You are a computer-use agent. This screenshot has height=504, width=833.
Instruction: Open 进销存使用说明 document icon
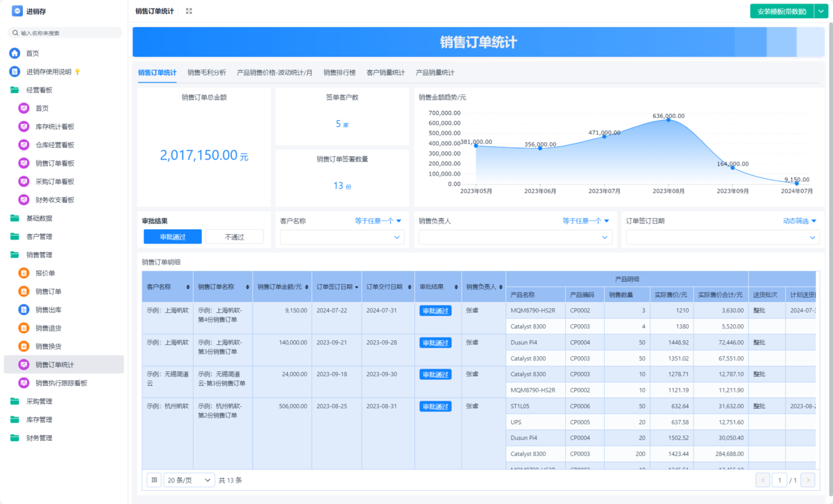point(15,72)
